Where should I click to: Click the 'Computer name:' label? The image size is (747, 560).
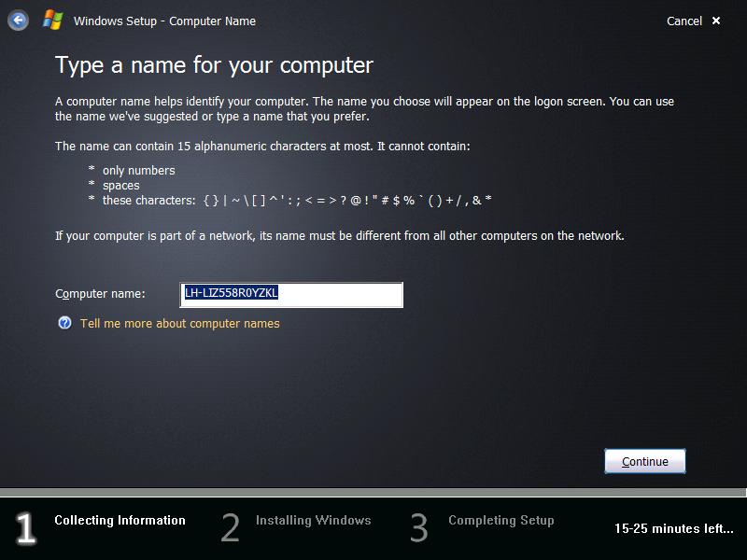pyautogui.click(x=100, y=294)
